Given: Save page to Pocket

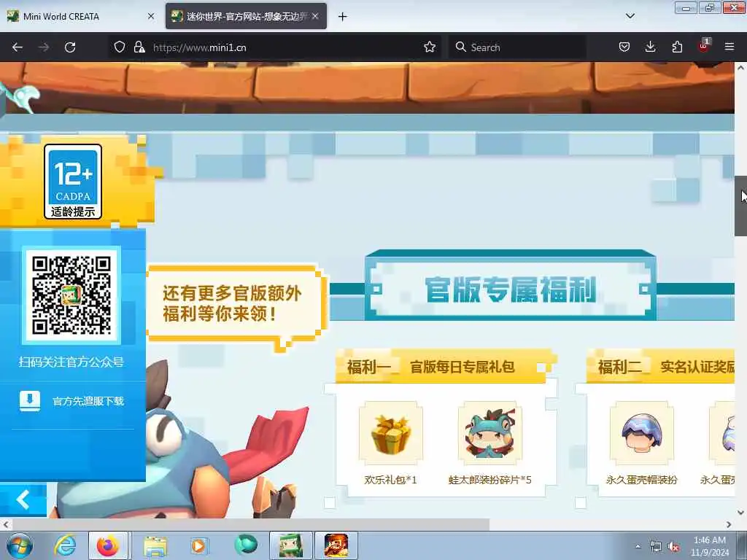Looking at the screenshot, I should coord(624,47).
